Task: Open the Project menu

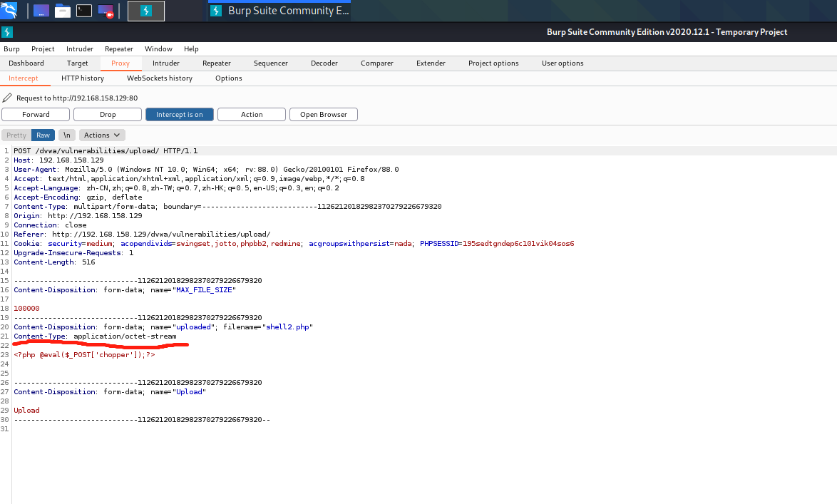Action: [x=43, y=48]
